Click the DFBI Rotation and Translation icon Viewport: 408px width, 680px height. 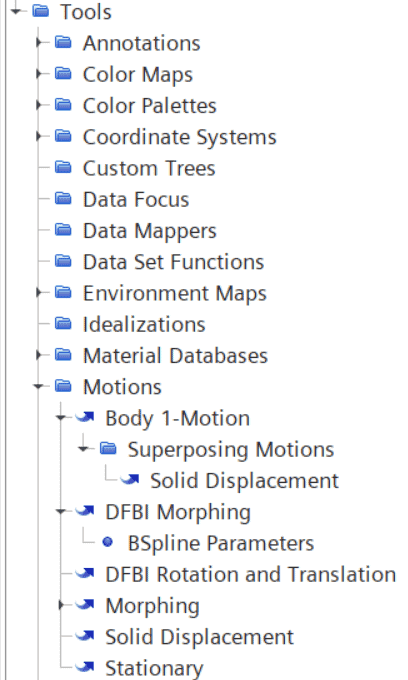tap(85, 574)
